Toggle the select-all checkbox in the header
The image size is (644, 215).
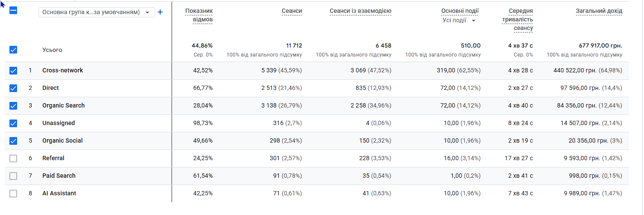tap(13, 11)
